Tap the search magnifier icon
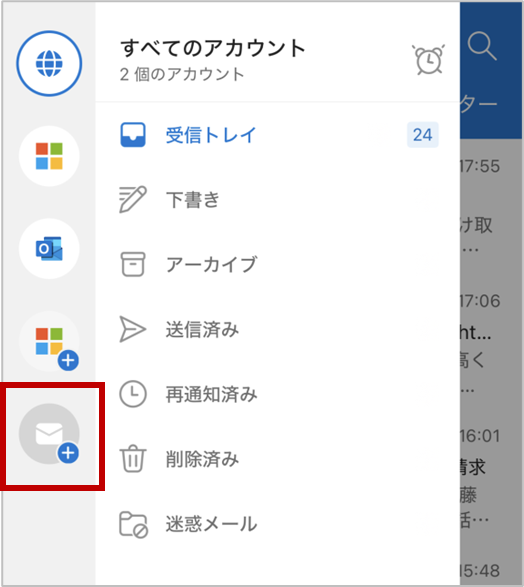Screen dimensions: 524x587 [482, 46]
